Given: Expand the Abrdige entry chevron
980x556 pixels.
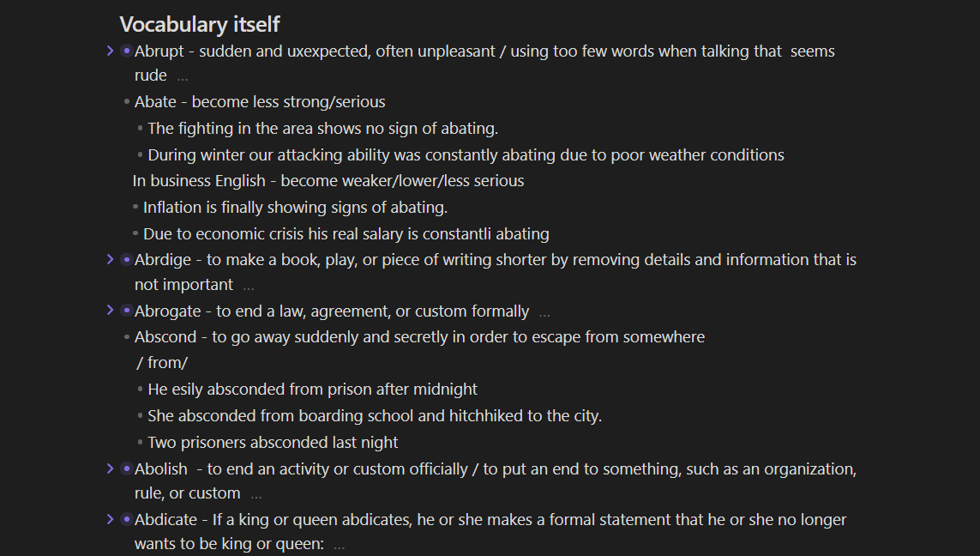Looking at the screenshot, I should point(110,259).
